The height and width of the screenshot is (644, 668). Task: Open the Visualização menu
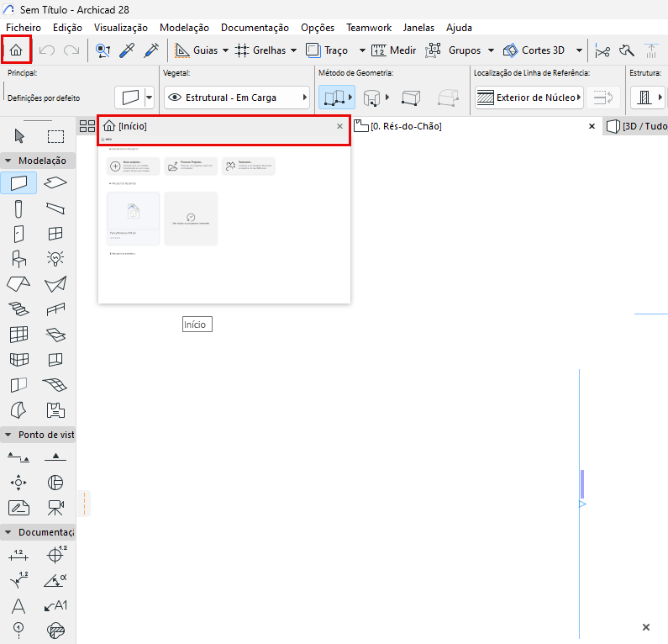(x=120, y=28)
